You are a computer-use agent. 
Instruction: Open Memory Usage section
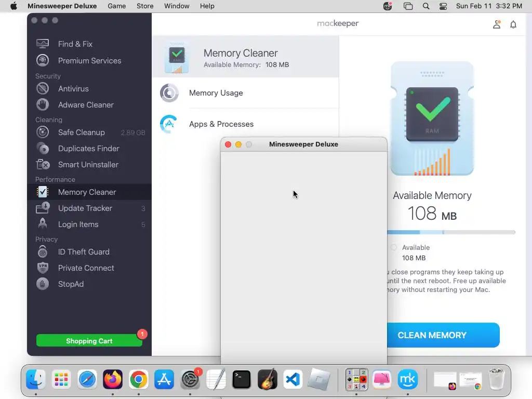pyautogui.click(x=245, y=93)
